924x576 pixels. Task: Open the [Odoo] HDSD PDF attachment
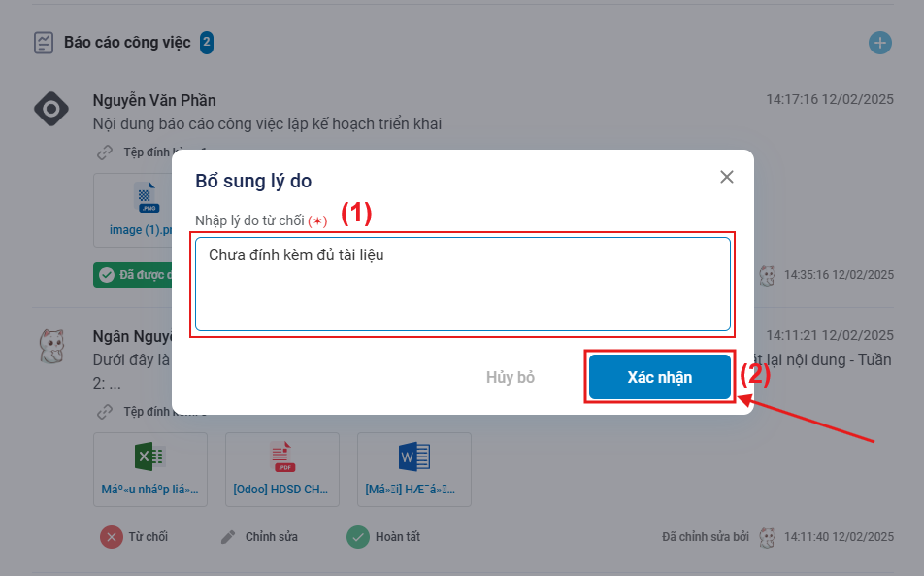pyautogui.click(x=281, y=469)
